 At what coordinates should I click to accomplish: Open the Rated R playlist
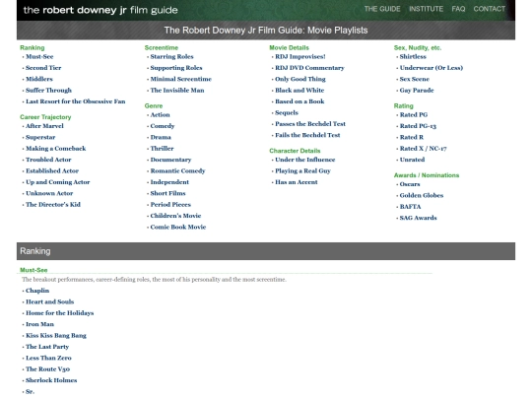click(x=412, y=137)
